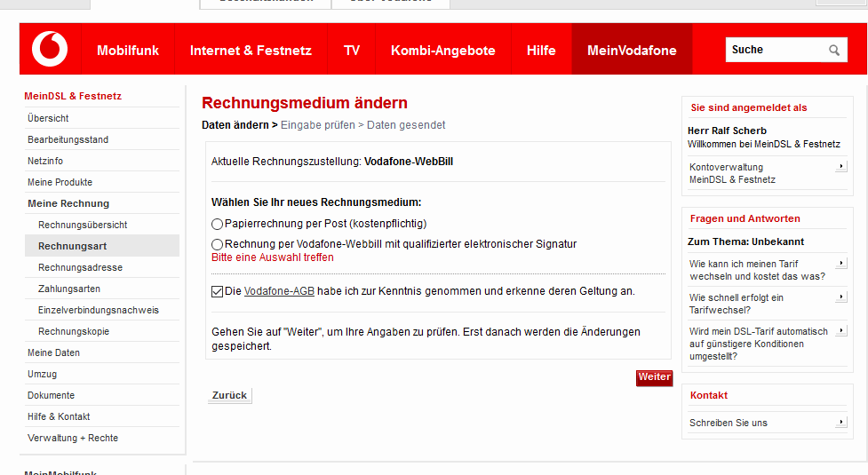Screen dimensions: 868x475
Task: Open Kontoverwaltung MeinDSL & Festnetz link
Action: coord(732,173)
